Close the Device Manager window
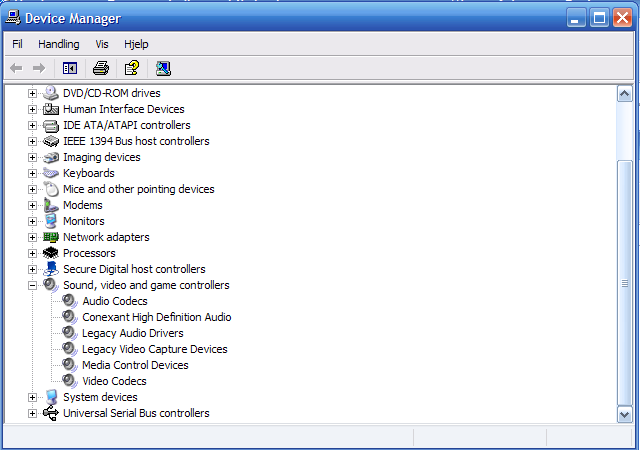The width and height of the screenshot is (640, 450). (x=622, y=18)
